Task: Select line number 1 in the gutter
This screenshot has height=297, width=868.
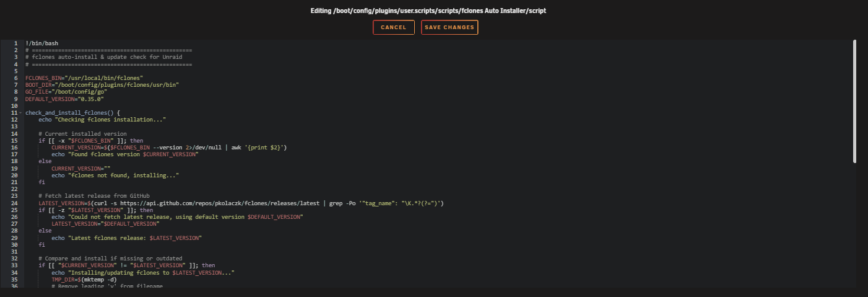Action: pos(15,43)
